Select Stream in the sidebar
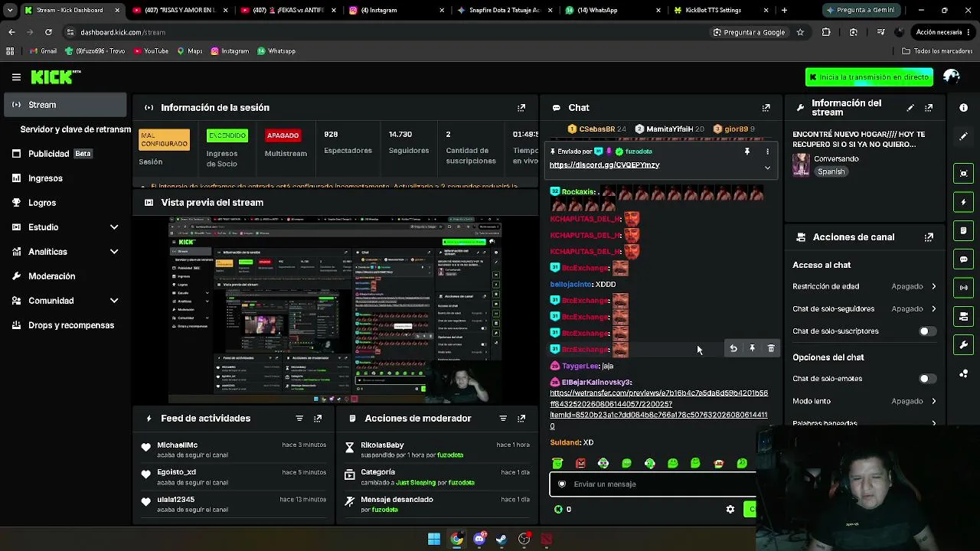The image size is (980, 551). pyautogui.click(x=65, y=105)
